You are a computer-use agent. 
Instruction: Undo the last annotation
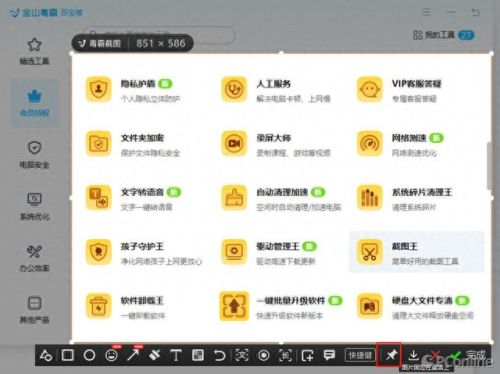tap(220, 355)
